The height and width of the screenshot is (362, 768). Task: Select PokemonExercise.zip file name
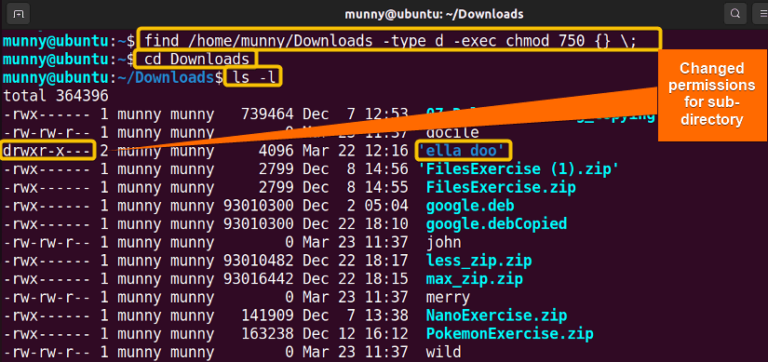[509, 333]
